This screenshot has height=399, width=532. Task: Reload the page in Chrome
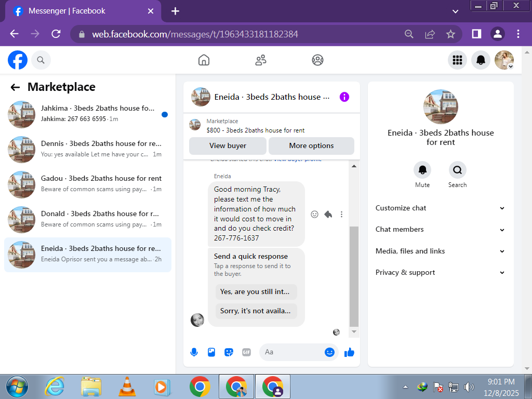56,34
